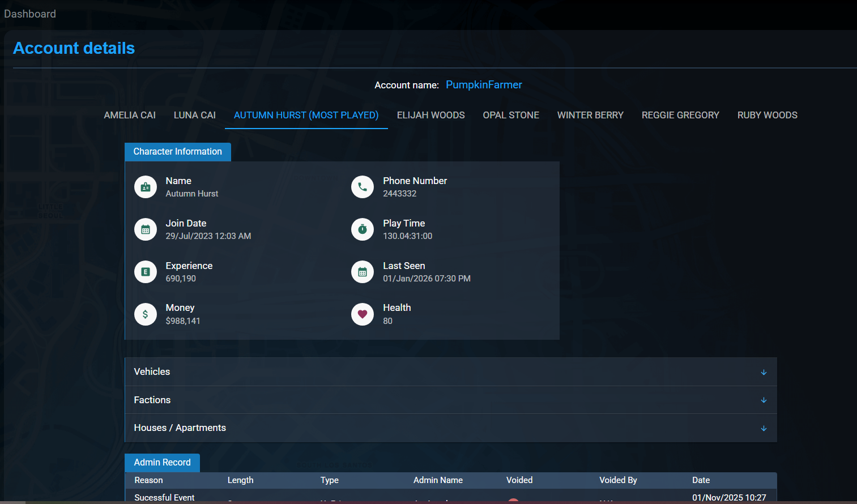Screen dimensions: 857x504
Task: Expand the Vehicles section arrow
Action: coord(764,372)
